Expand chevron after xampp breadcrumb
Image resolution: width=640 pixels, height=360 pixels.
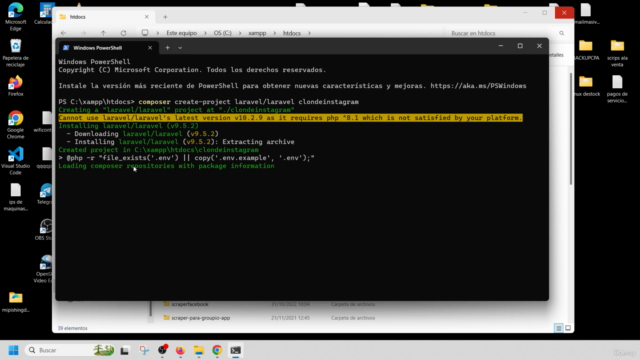coord(275,33)
